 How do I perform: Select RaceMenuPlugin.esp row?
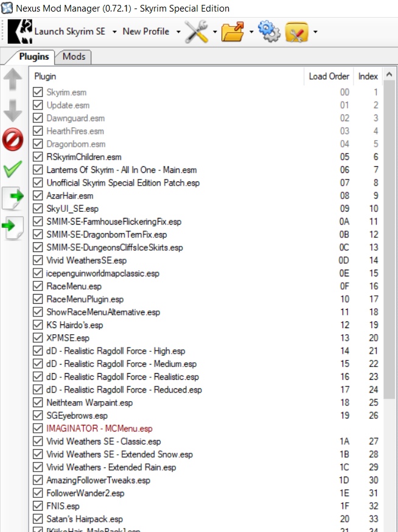point(206,299)
